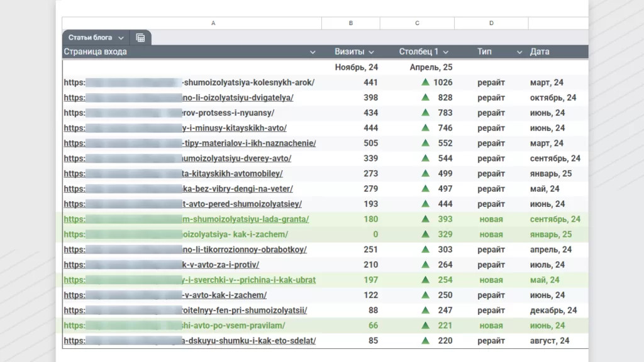Open the Статьи блога table name menu
The width and height of the screenshot is (644, 362).
[x=121, y=38]
